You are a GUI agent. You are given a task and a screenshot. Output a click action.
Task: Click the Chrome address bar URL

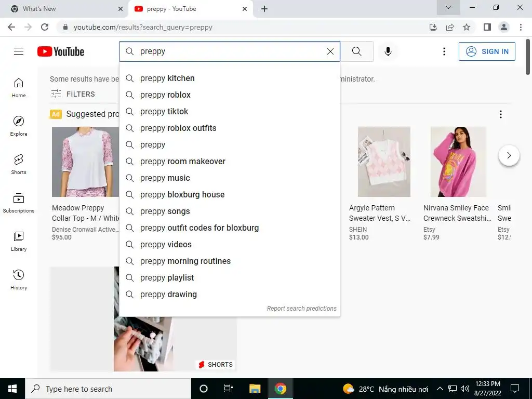(143, 27)
